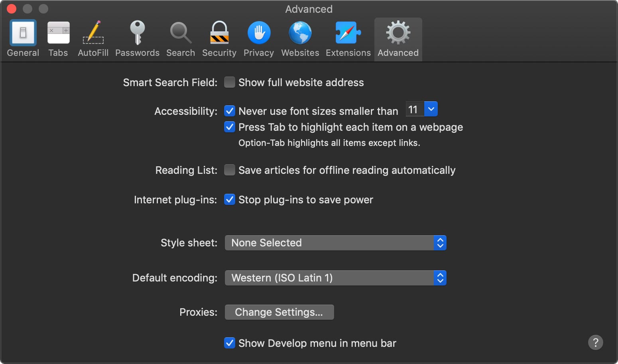Screen dimensions: 618x364
Task: Toggle Show Develop menu in menu bar
Action: [x=230, y=343]
